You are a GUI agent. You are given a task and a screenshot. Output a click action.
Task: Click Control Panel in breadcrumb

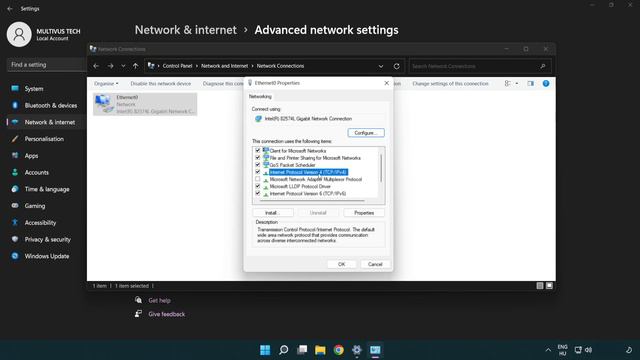point(177,66)
